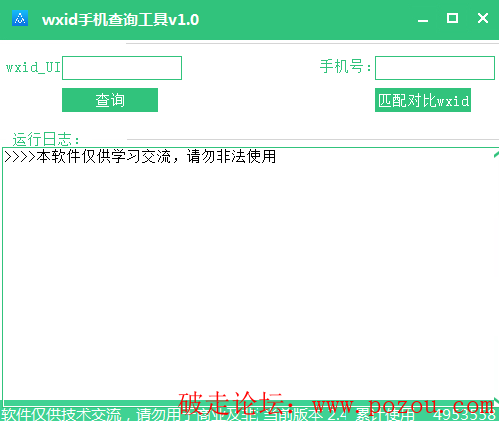
Task: Click the 运行日志 label
Action: [46, 139]
